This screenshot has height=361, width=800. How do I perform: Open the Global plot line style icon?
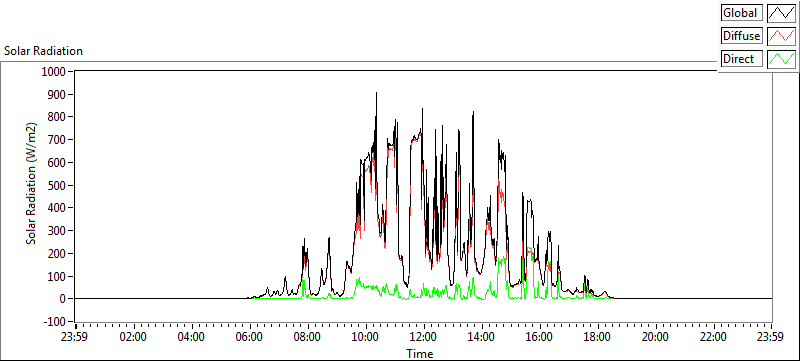[782, 13]
